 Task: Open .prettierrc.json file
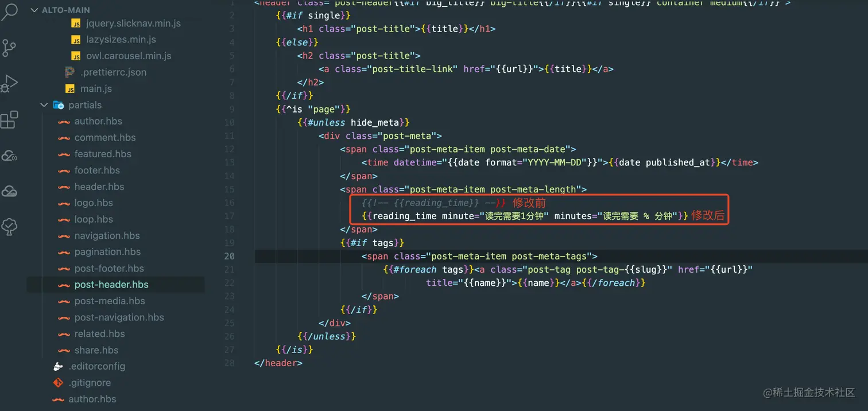[x=113, y=72]
